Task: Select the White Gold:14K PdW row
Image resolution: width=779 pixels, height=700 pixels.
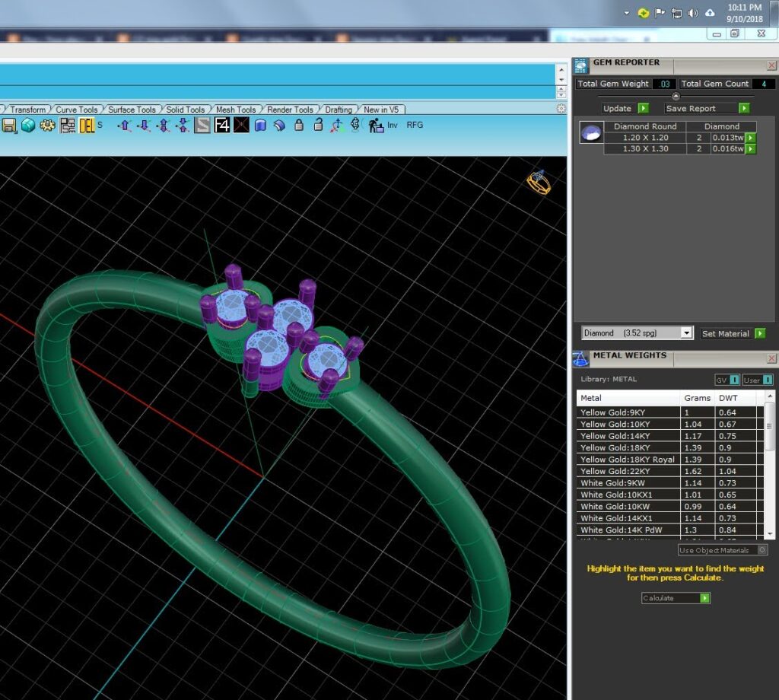Action: [x=669, y=530]
